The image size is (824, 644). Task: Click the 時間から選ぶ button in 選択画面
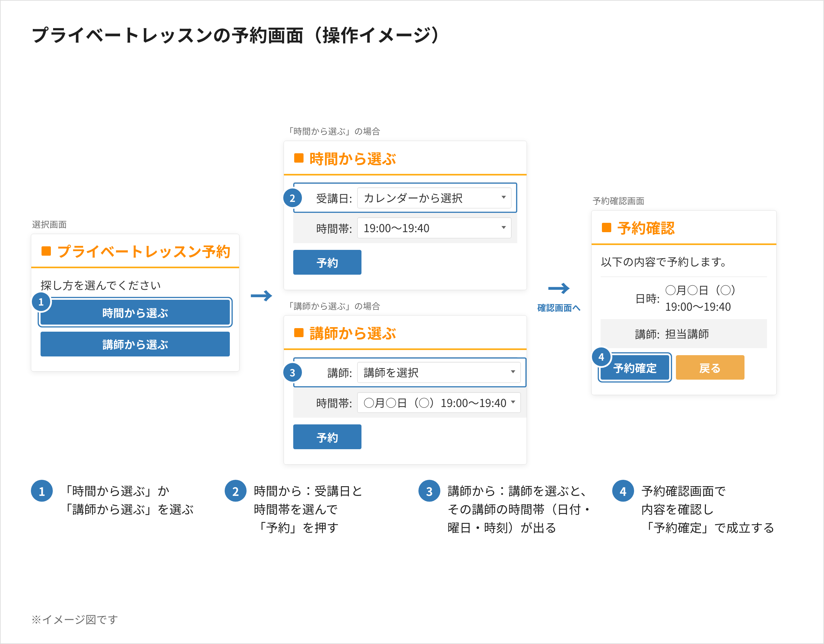(x=135, y=312)
